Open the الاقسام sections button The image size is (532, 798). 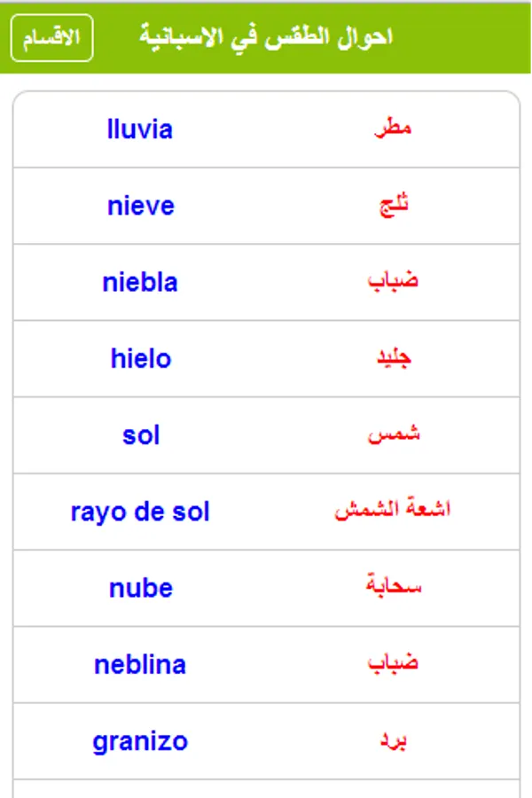point(51,39)
